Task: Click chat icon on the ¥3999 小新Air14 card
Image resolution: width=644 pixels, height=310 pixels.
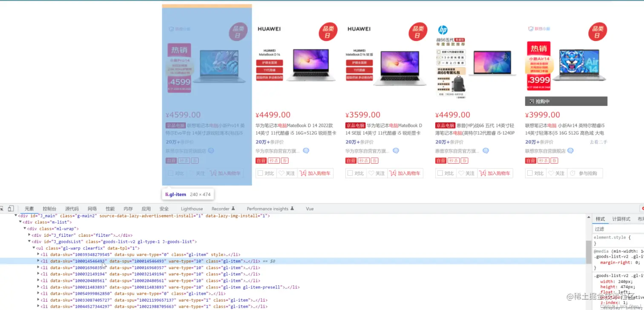Action: [x=570, y=151]
